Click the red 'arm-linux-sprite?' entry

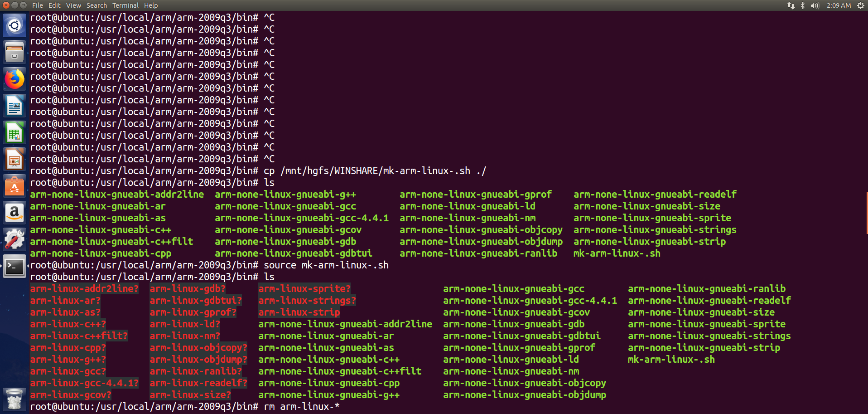(304, 289)
